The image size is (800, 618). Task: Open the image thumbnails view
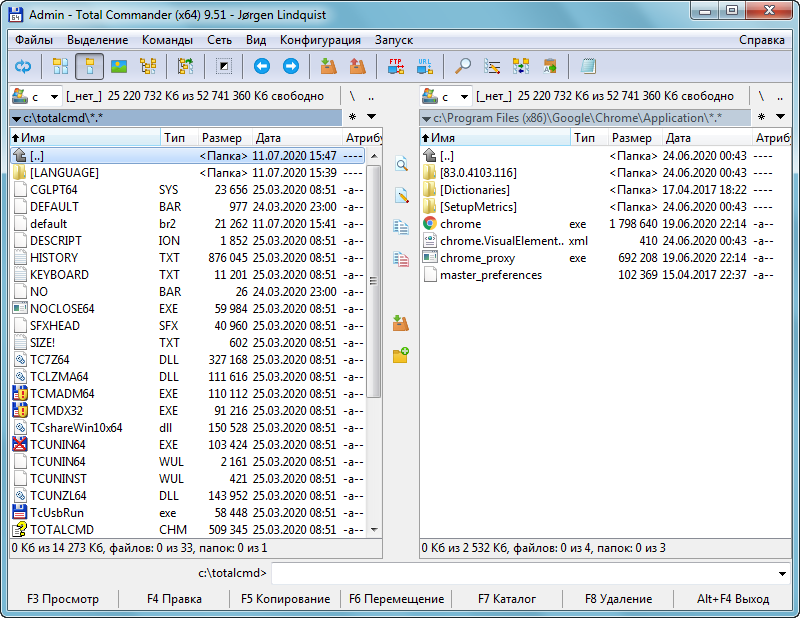click(x=119, y=66)
